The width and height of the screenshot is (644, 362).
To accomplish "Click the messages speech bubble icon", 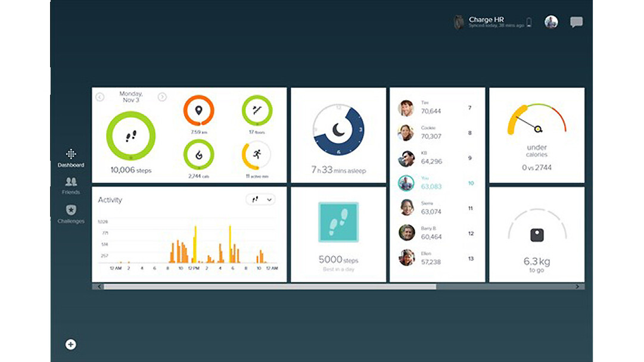I will coord(576,23).
